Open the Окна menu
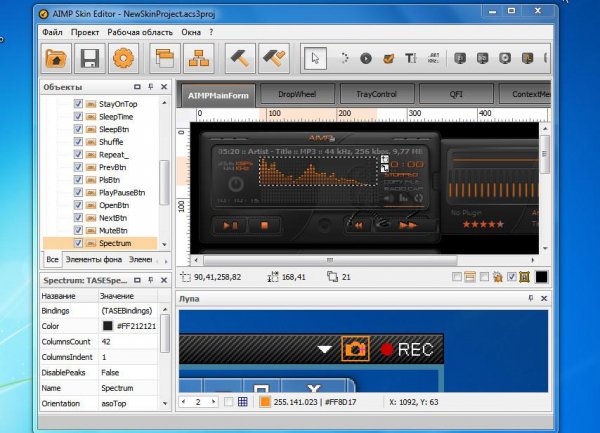This screenshot has width=600, height=433. [x=191, y=33]
